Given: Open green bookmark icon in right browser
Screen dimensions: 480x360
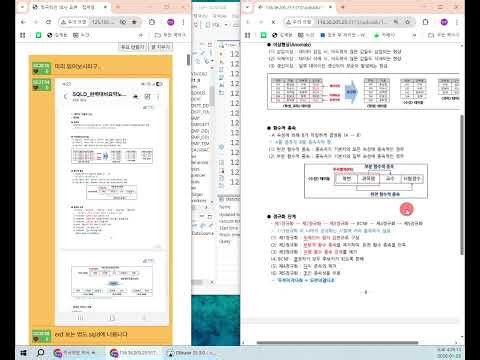Looking at the screenshot, I should point(263,35).
